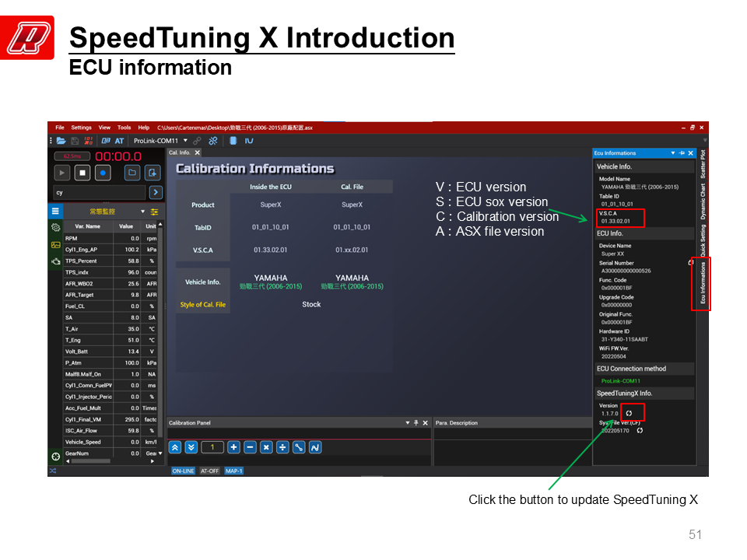Expand the 常態監控 monitor dropdown
Viewport: 747px width, 560px height.
click(x=142, y=212)
